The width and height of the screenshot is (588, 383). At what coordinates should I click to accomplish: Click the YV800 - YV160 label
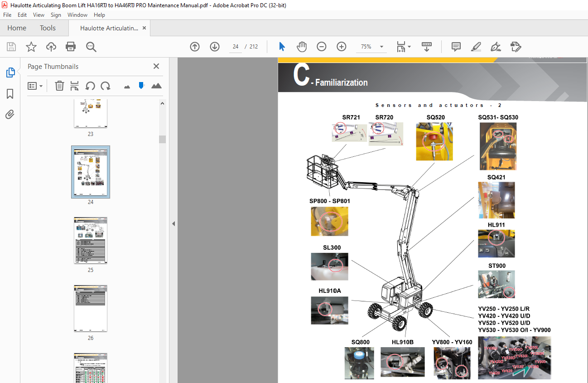pyautogui.click(x=452, y=342)
